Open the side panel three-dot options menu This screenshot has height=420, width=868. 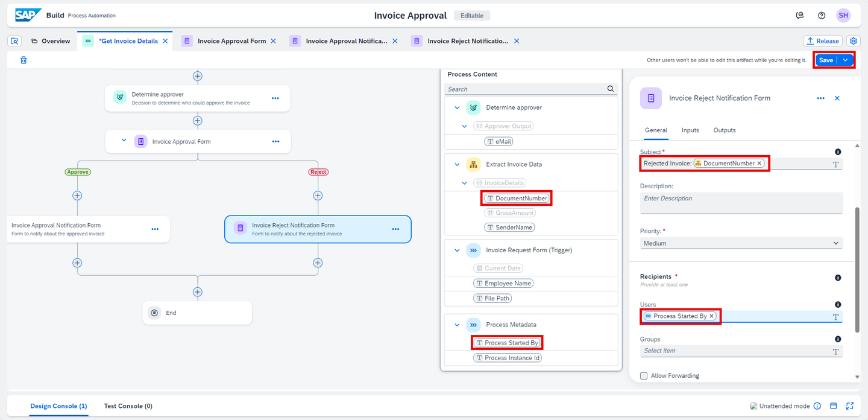click(x=820, y=98)
